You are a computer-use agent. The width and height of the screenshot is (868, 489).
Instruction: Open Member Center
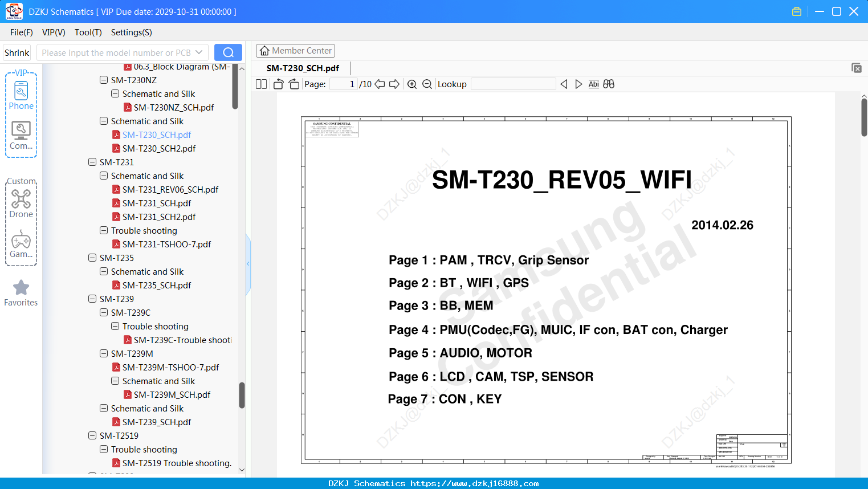tap(295, 51)
